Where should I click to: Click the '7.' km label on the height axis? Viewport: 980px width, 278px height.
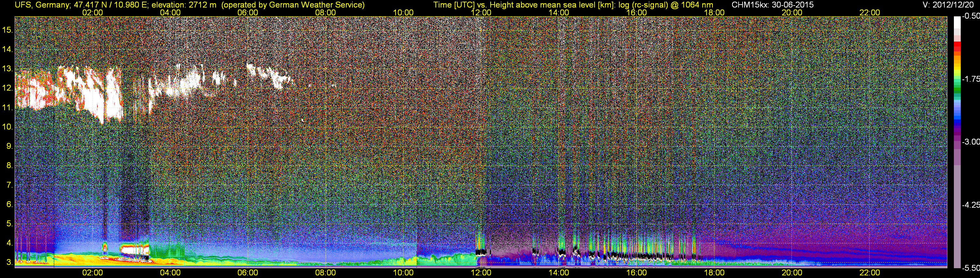(9, 185)
